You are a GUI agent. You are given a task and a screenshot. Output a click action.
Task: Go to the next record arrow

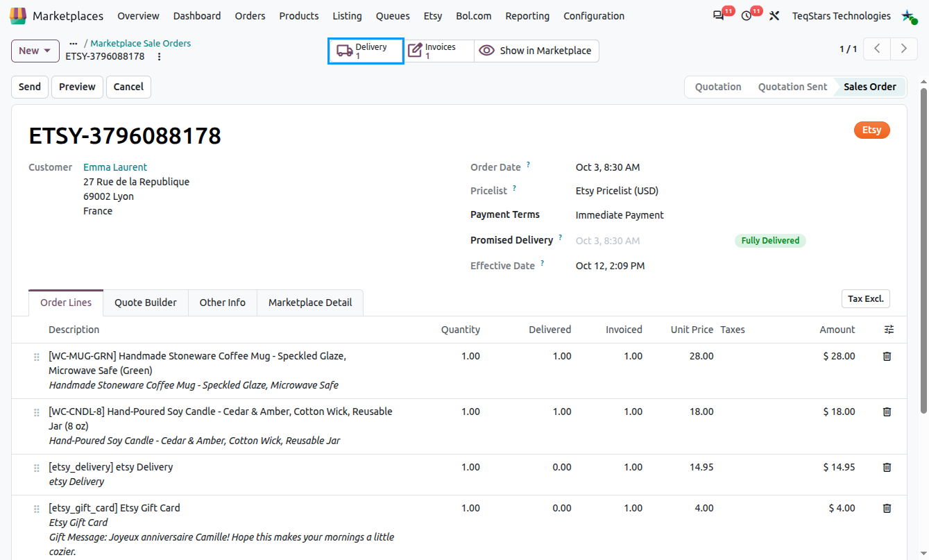click(903, 49)
